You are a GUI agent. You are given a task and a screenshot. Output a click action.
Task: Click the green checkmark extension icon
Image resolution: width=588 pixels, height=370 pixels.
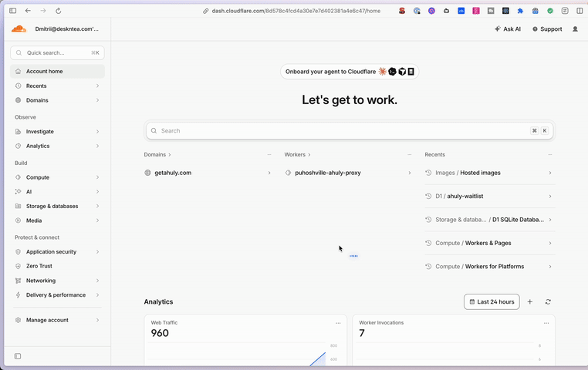click(x=549, y=11)
